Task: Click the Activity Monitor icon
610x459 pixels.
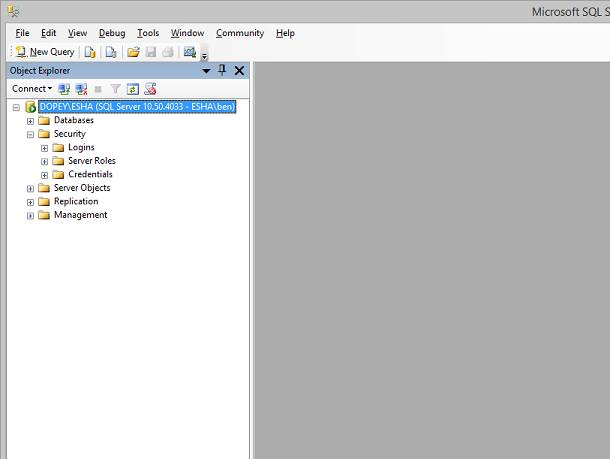Action: pos(190,52)
